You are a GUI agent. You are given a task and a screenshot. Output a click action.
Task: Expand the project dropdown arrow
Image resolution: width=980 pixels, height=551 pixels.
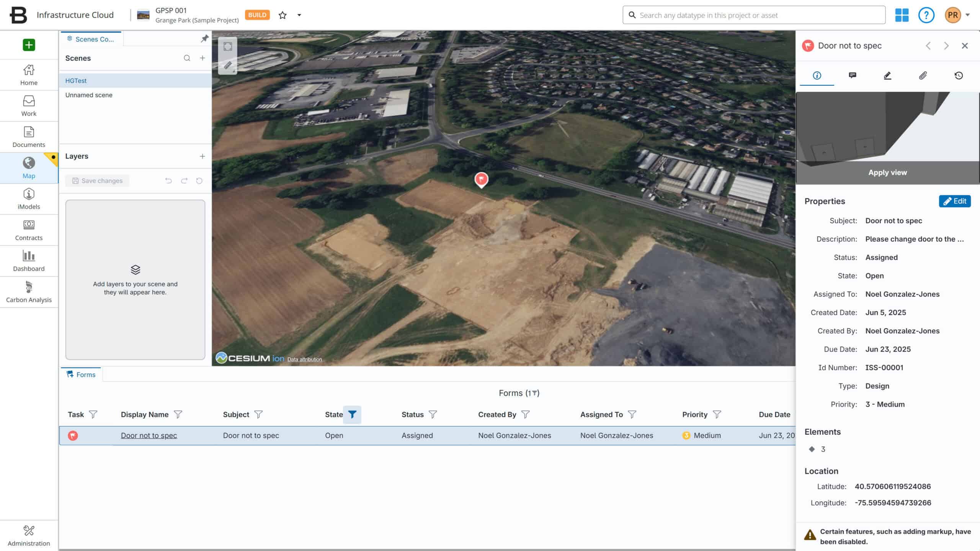point(299,15)
